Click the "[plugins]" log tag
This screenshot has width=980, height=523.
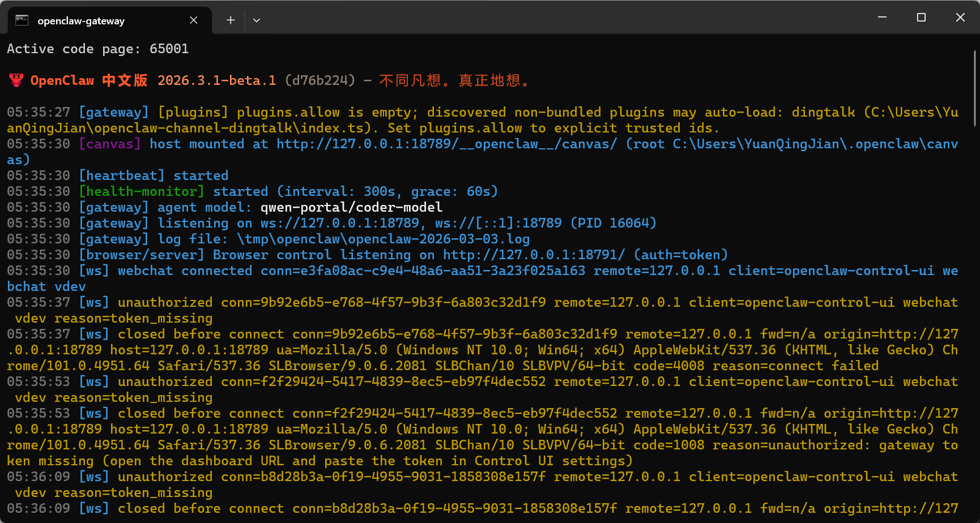(x=193, y=112)
